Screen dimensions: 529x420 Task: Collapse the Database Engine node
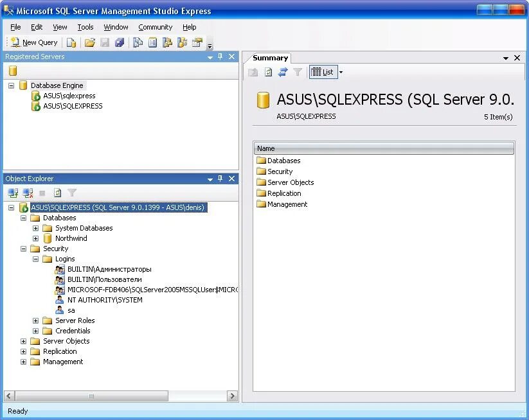pos(11,85)
